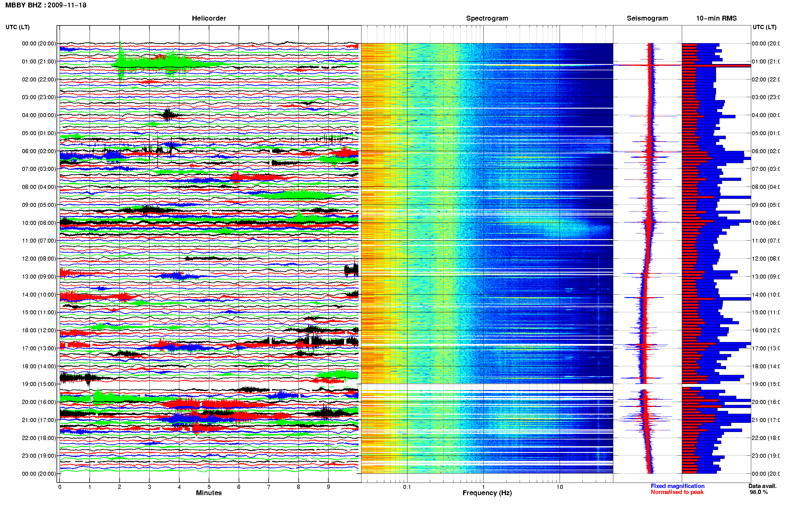Image resolution: width=812 pixels, height=508 pixels.
Task: Click the title text 'MBBY BHZ : 2009-11-18'
Action: point(46,5)
